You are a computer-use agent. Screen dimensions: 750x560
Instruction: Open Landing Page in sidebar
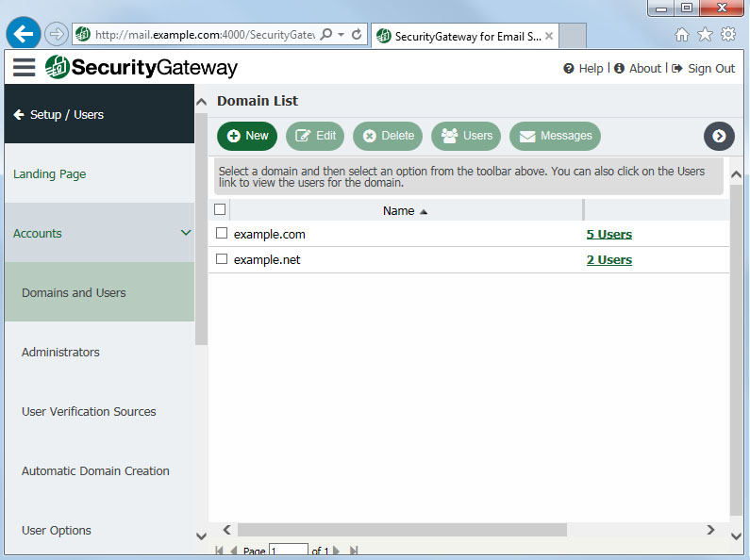coord(49,173)
